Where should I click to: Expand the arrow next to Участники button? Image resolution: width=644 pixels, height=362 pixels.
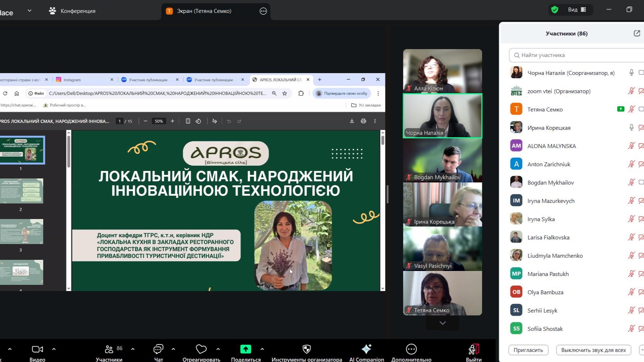tap(133, 349)
